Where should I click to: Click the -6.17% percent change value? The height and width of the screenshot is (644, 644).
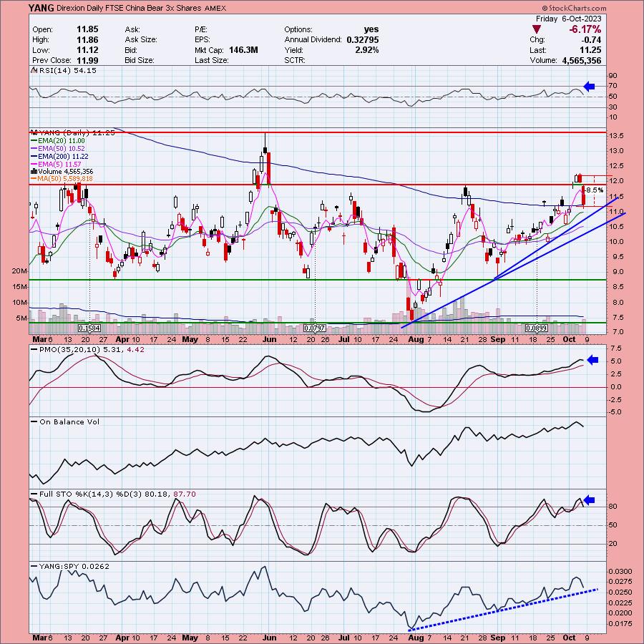[x=585, y=29]
